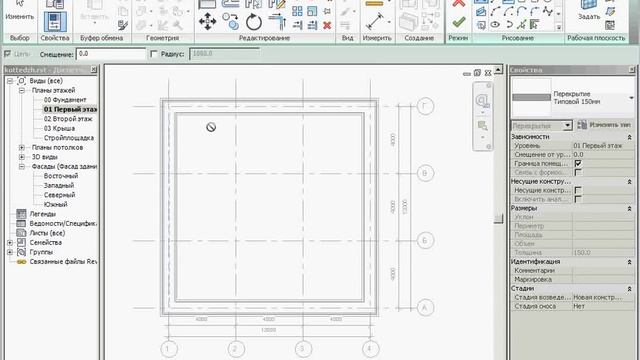Image resolution: width=640 pixels, height=360 pixels.
Task: Expand the 3D виды node
Action: 22,157
